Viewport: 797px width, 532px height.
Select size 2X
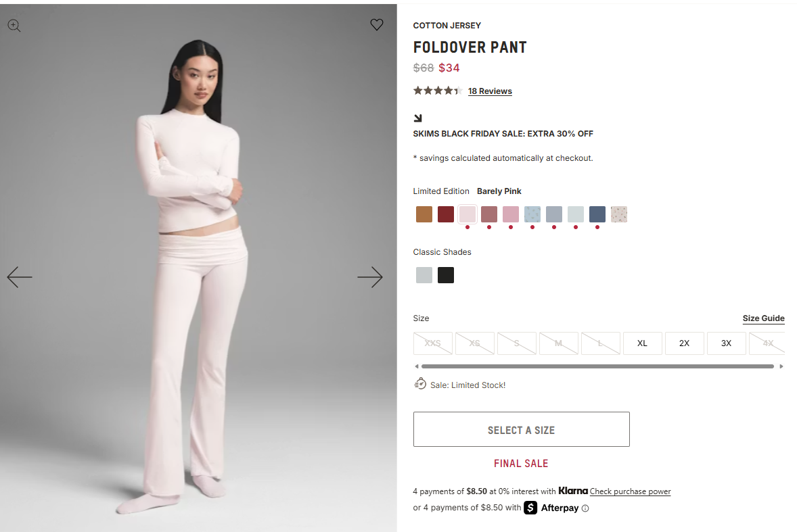point(684,343)
